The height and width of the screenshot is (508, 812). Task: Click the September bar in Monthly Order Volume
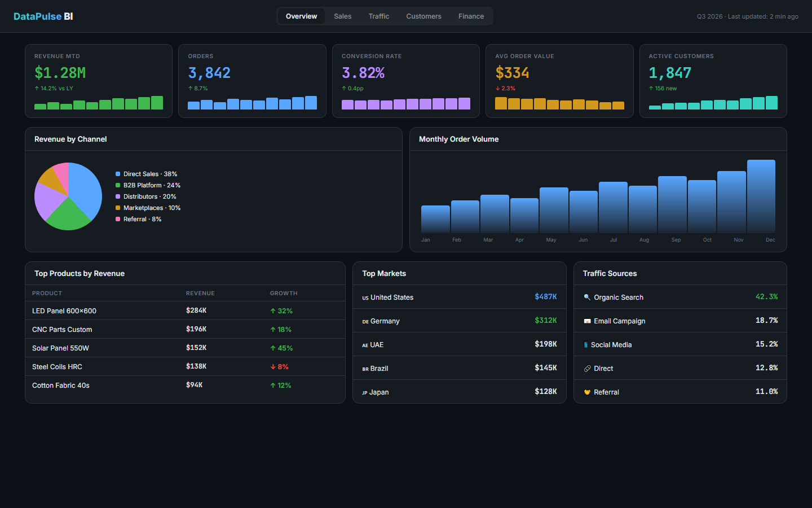pos(672,204)
